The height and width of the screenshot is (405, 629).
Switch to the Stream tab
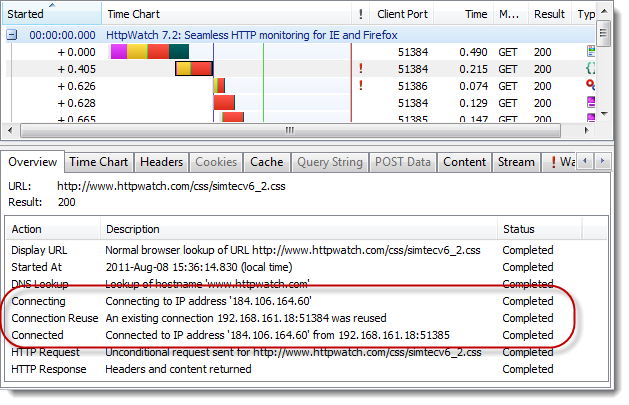point(516,162)
